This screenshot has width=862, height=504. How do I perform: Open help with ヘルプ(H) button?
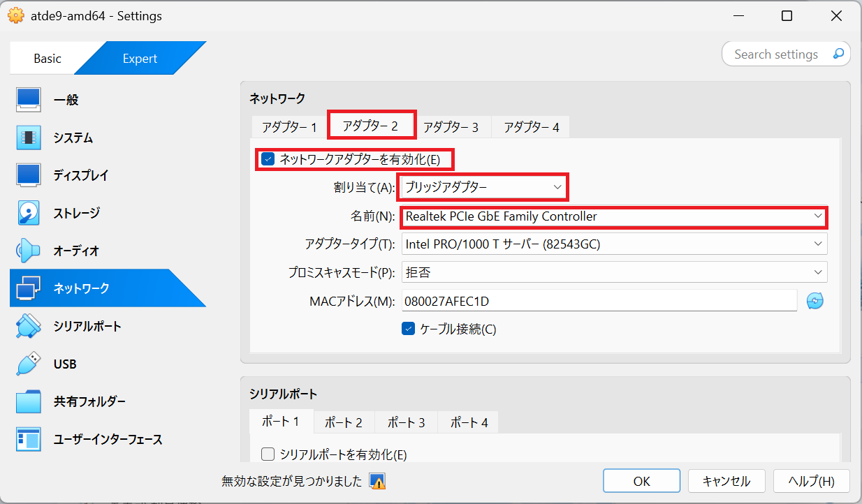(x=811, y=481)
